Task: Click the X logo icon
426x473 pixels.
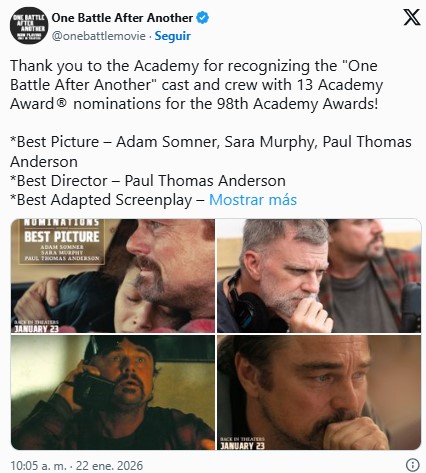Action: tap(412, 17)
